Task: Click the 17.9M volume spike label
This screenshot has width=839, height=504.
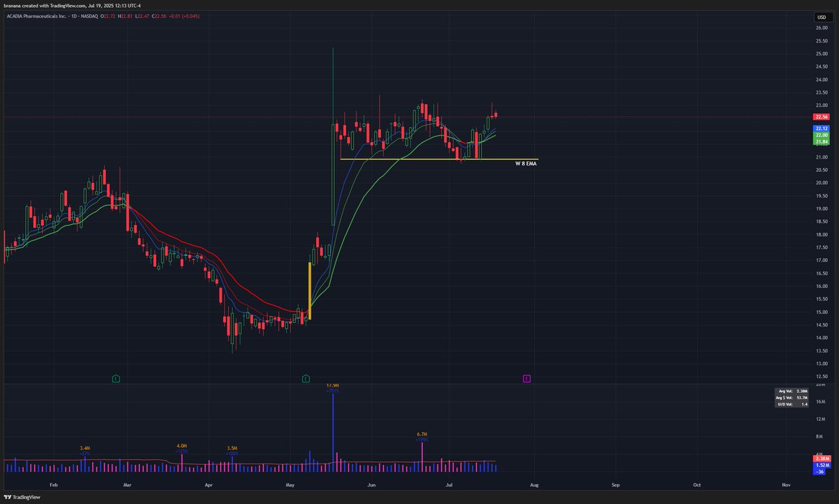Action: point(333,385)
